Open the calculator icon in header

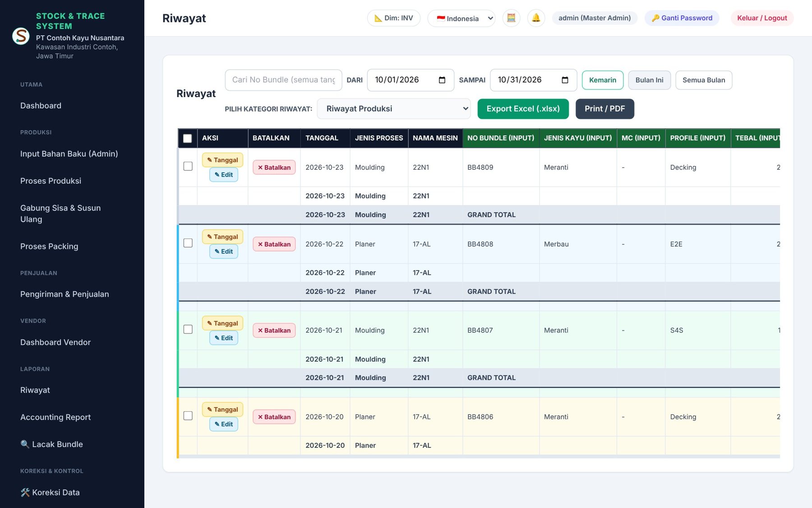(x=511, y=18)
